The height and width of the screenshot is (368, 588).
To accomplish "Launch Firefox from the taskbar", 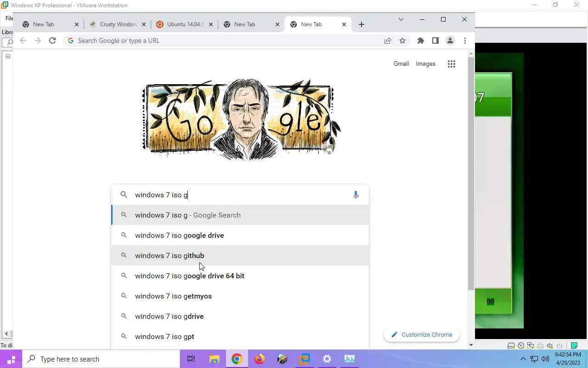I will pos(259,359).
